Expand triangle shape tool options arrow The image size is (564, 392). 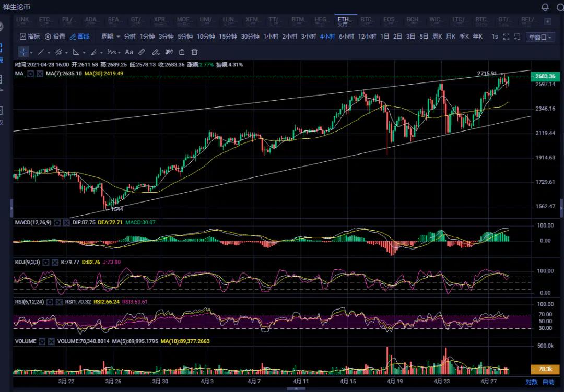tap(84, 53)
